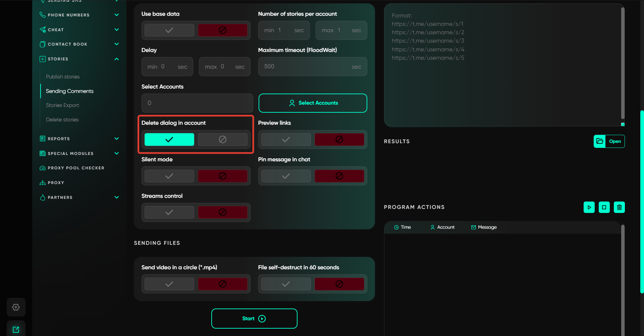Viewport: 644px width, 336px height.
Task: Click the page's vertical scrollbar
Action: [x=642, y=201]
